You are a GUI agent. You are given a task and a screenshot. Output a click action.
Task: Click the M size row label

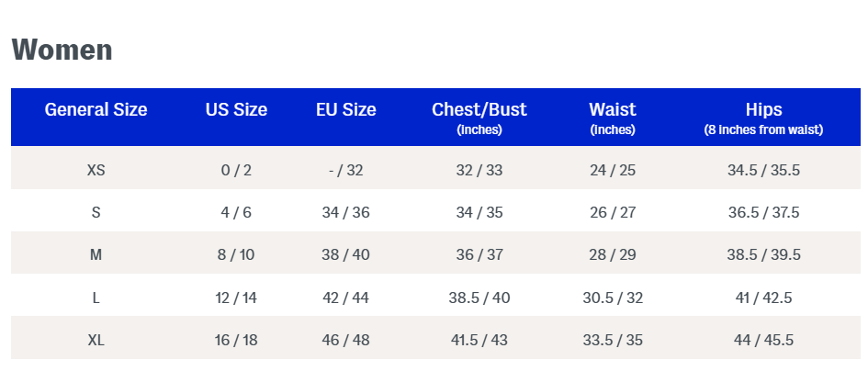click(x=96, y=254)
